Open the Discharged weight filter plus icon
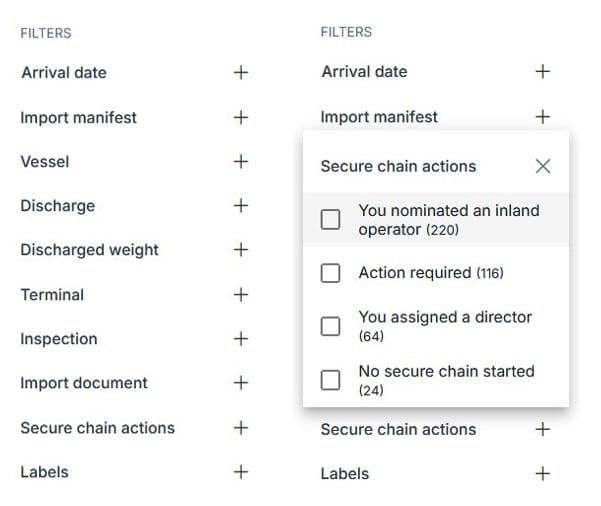Image resolution: width=601 pixels, height=506 pixels. pos(241,250)
